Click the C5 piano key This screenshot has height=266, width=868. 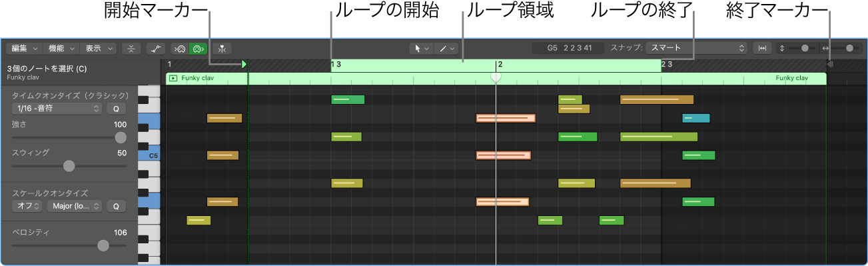tap(149, 155)
